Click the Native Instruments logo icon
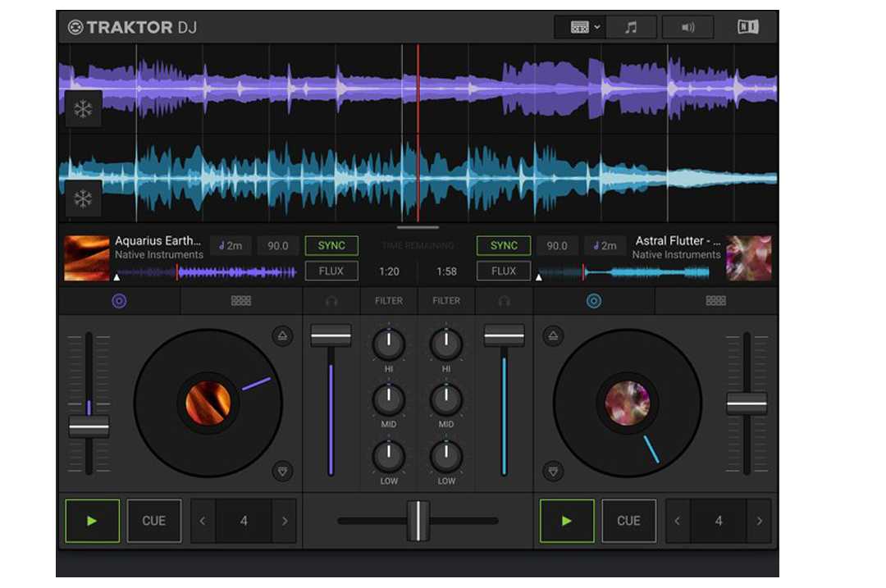This screenshot has width=886, height=588. [x=747, y=27]
